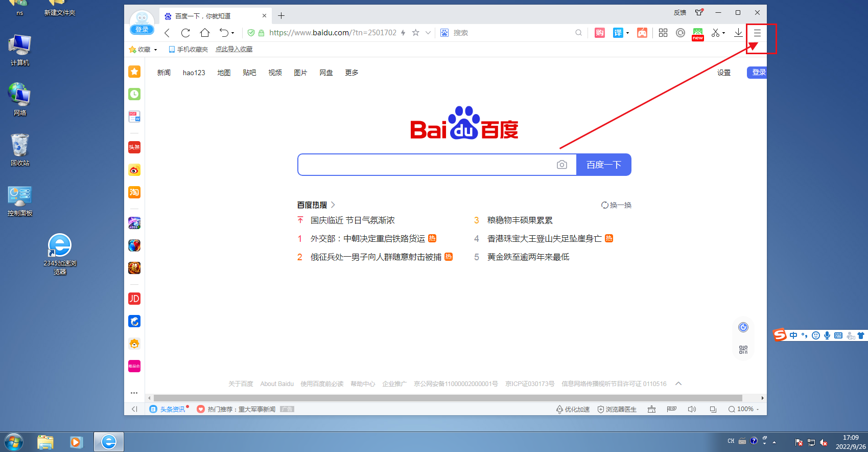The width and height of the screenshot is (868, 452).
Task: Select the screenshot scissors tool
Action: (715, 33)
